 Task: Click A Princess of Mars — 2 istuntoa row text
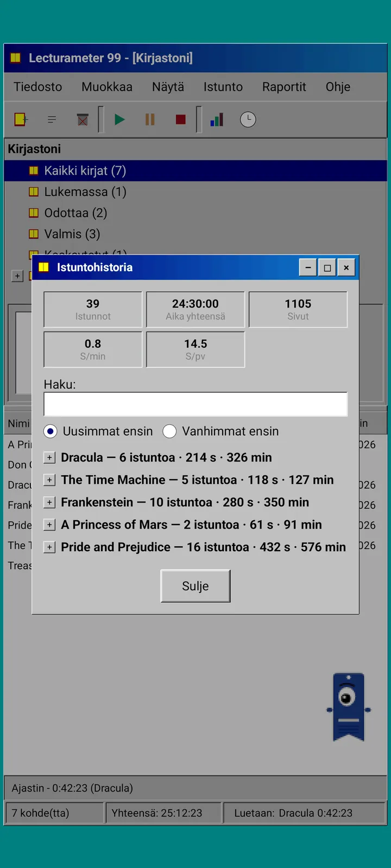[x=191, y=525]
